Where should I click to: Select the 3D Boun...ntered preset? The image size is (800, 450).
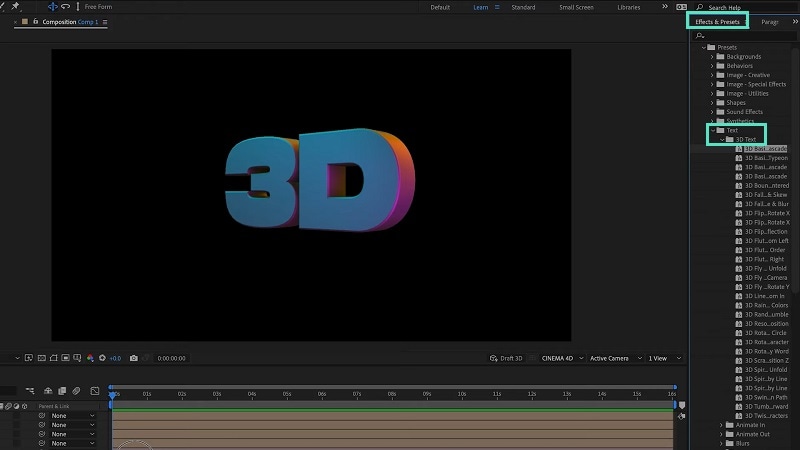click(x=762, y=186)
